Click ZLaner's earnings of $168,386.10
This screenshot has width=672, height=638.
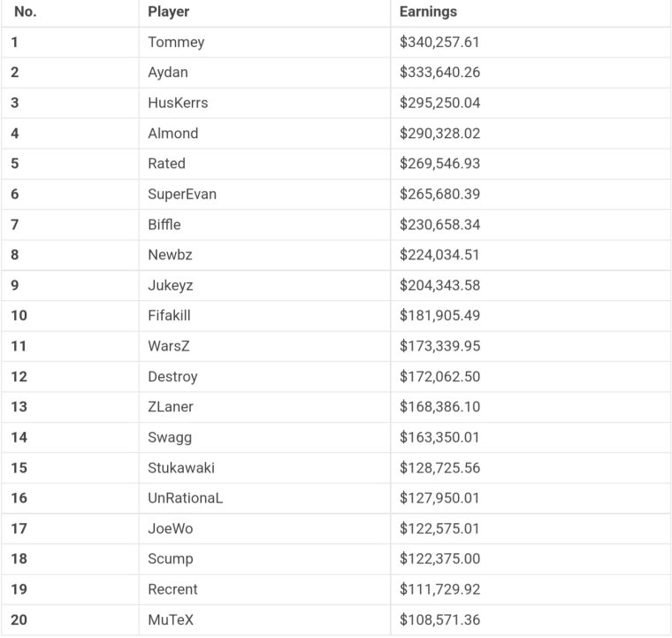(439, 407)
